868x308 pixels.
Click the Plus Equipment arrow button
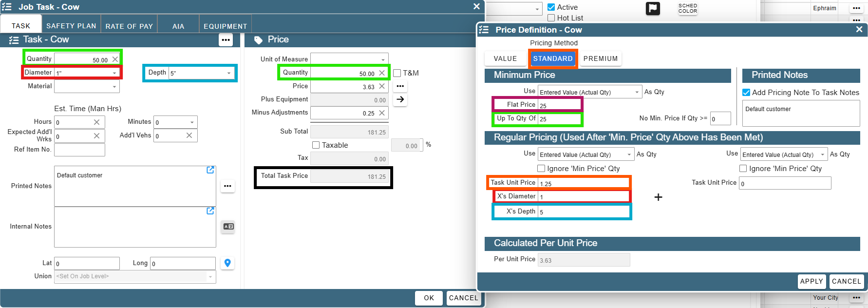(400, 99)
